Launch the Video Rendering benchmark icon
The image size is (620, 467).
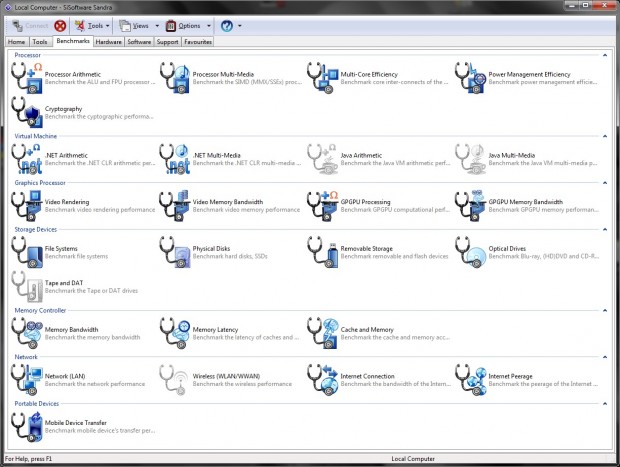coord(27,206)
